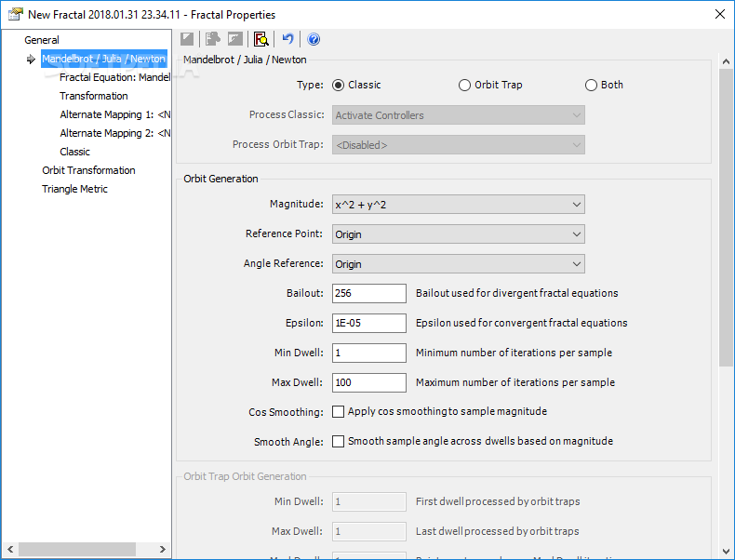Select Triangle Metric in the tree
735x560 pixels.
(74, 190)
